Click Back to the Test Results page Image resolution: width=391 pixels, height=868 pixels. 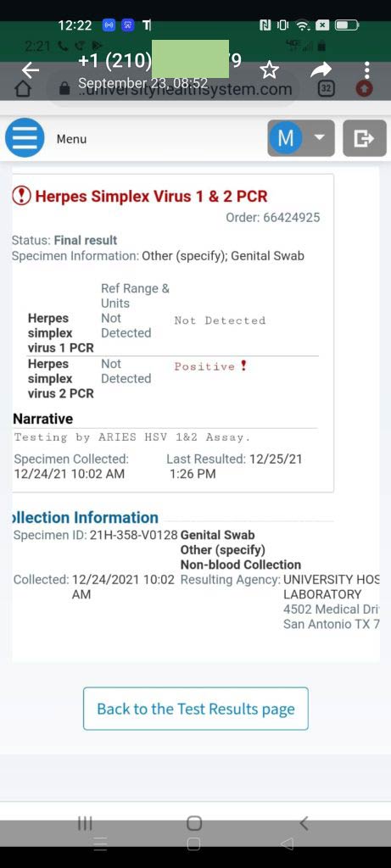195,709
